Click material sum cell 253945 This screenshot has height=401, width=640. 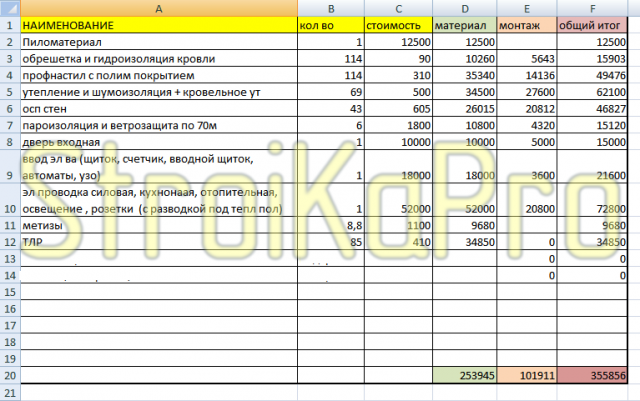pos(464,375)
